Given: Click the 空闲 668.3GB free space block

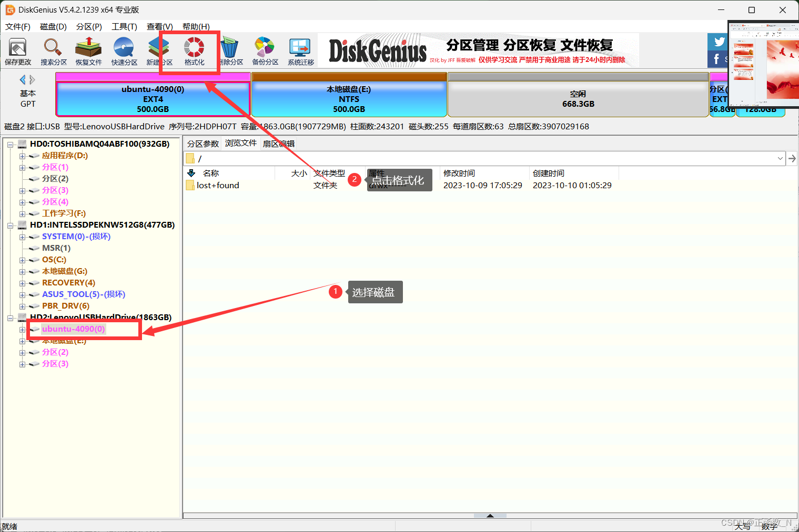Looking at the screenshot, I should pos(578,95).
